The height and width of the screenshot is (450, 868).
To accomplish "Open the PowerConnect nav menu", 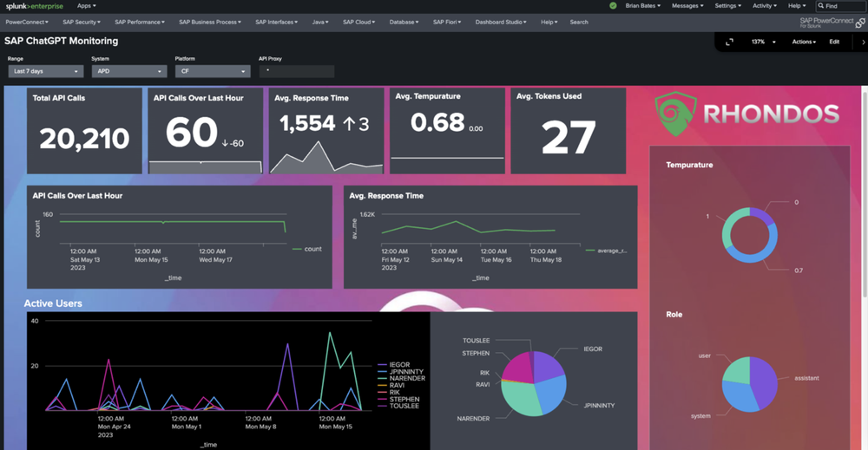I will pyautogui.click(x=27, y=23).
